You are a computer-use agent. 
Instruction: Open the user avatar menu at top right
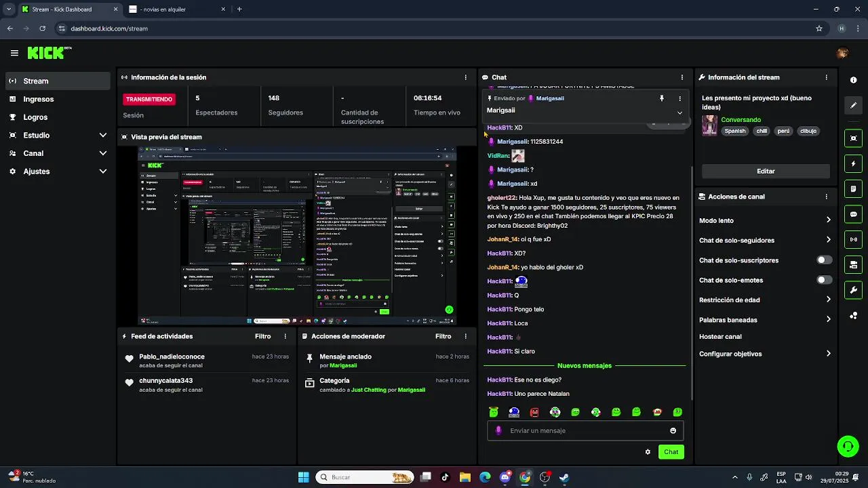click(842, 53)
